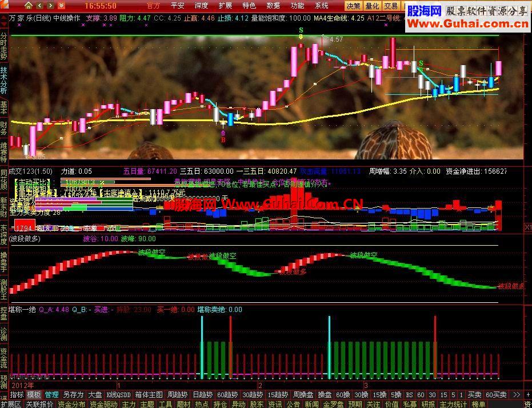Select the 模板 tab
The width and height of the screenshot is (532, 408).
(x=34, y=395)
